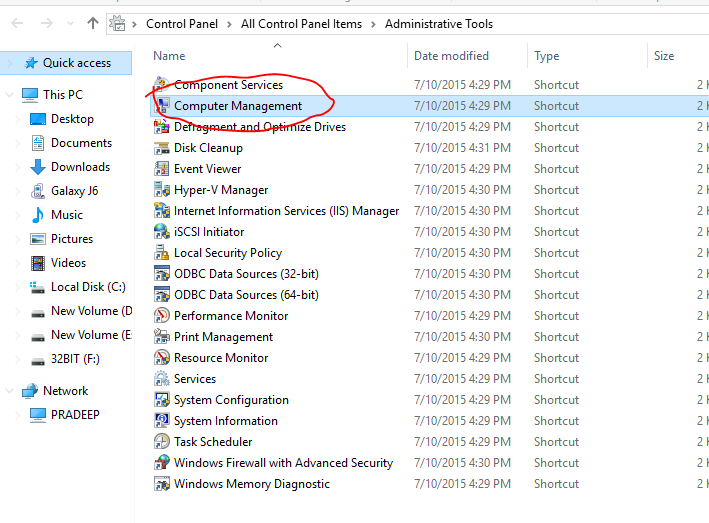
Task: Click the ODBC Data Sources (32-bit) icon
Action: click(161, 274)
